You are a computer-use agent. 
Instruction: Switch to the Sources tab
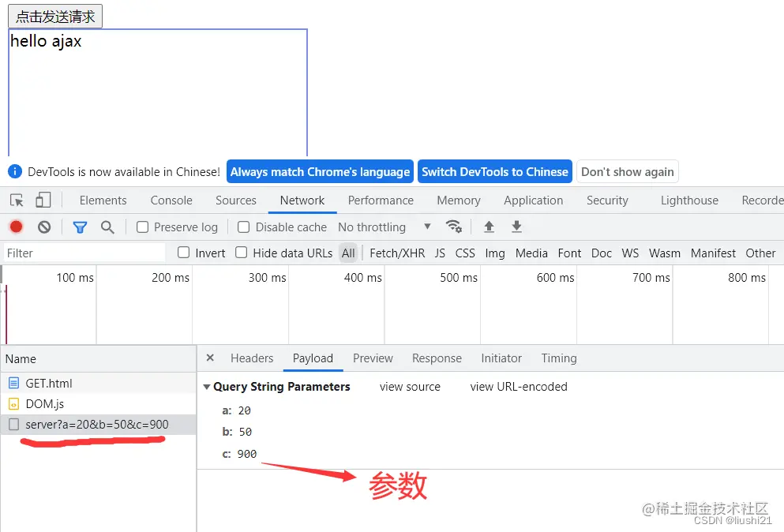[235, 200]
